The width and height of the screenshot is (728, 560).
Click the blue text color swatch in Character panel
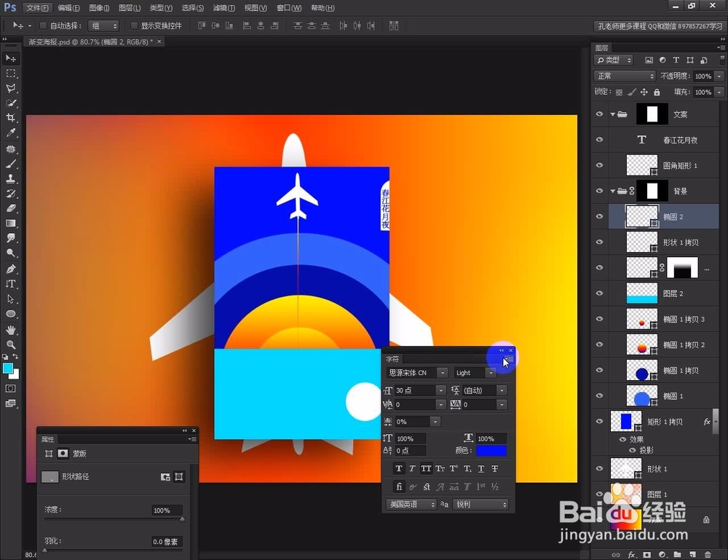point(491,451)
